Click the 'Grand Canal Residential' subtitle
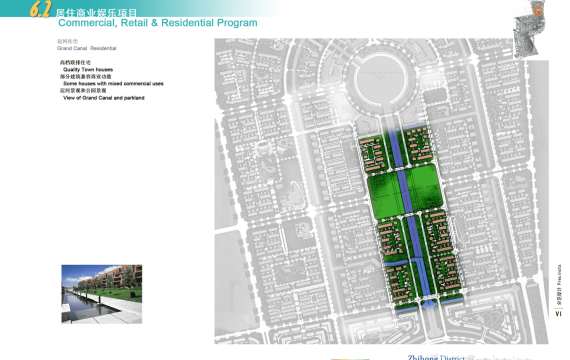 (x=87, y=48)
